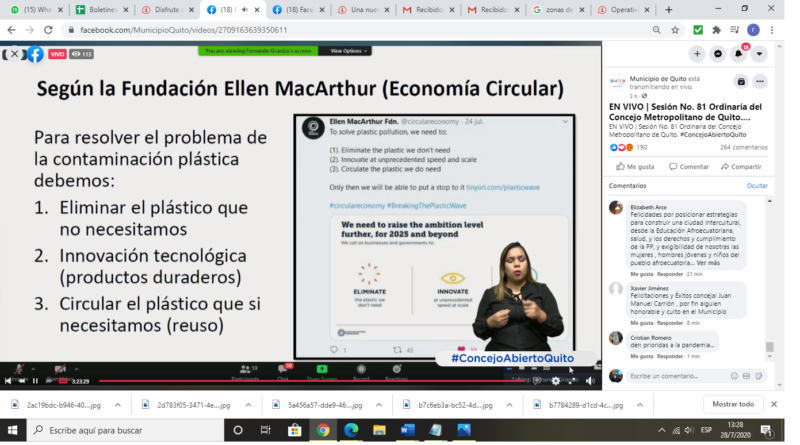This screenshot has height=445, width=800.
Task: Pause the live video playback
Action: 35,381
